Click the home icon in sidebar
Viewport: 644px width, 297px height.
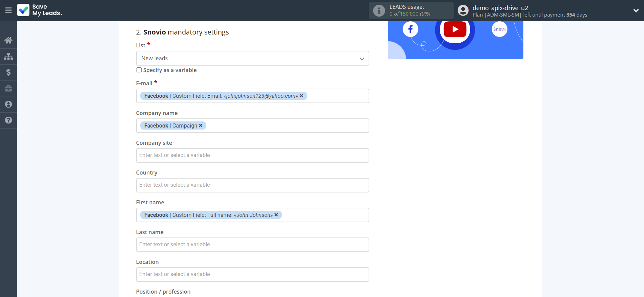click(8, 40)
